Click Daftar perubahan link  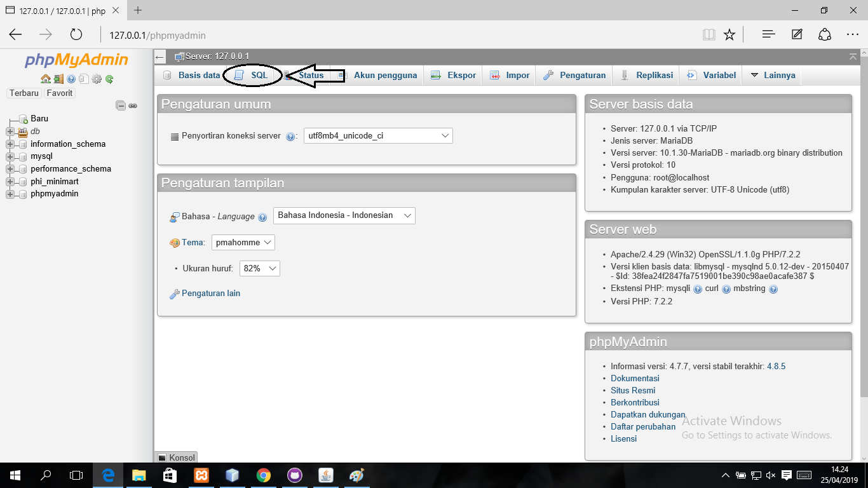643,427
